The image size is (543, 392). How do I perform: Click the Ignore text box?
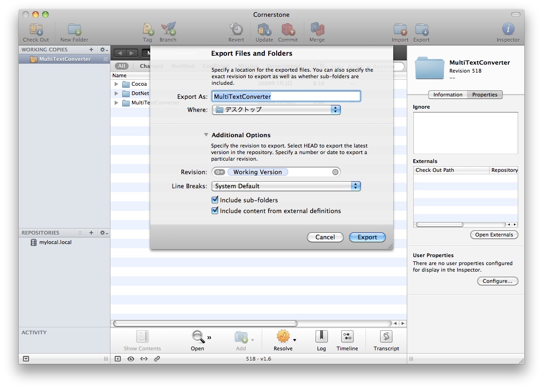tap(465, 133)
